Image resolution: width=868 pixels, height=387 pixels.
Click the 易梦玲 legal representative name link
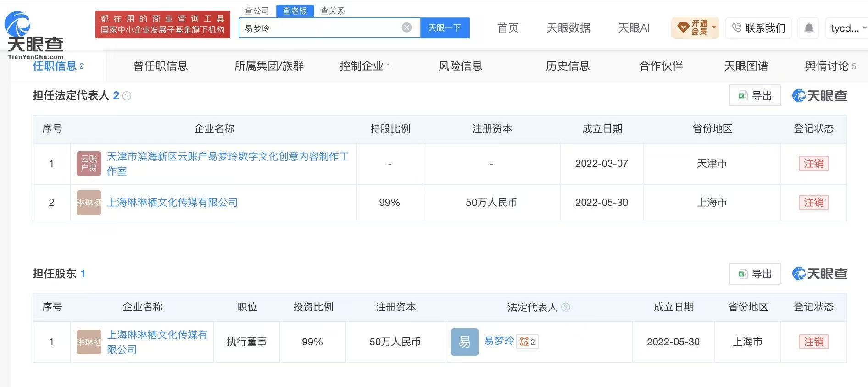point(499,341)
